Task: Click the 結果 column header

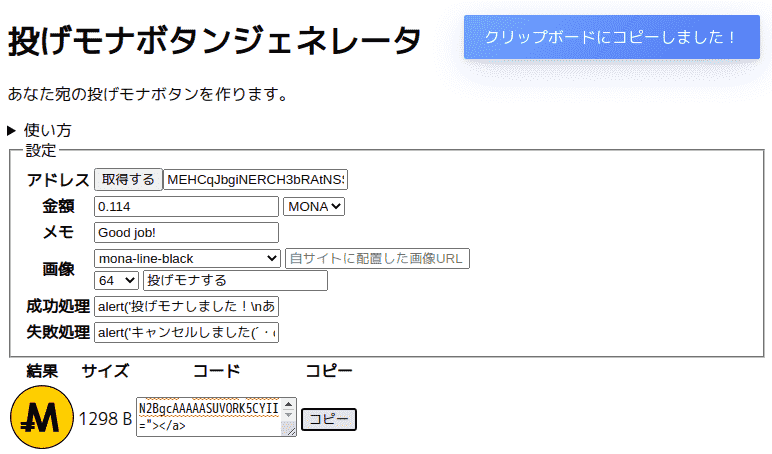Action: click(42, 370)
